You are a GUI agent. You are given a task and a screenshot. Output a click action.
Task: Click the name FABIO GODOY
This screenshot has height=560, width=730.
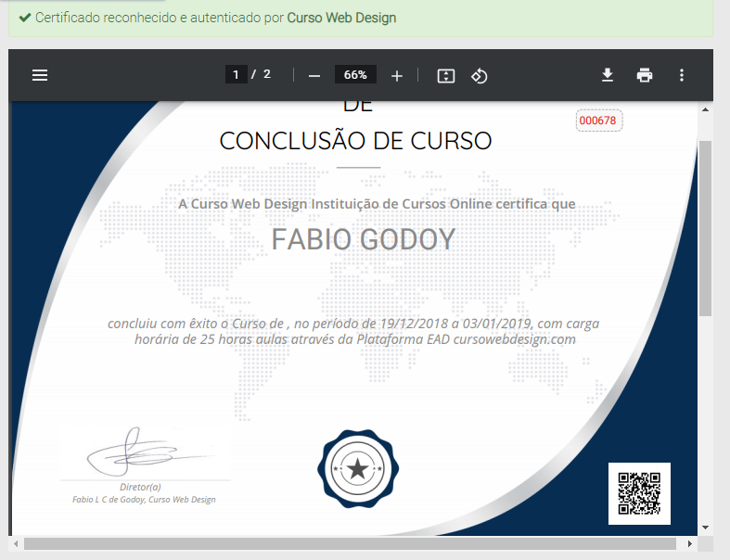pos(363,239)
